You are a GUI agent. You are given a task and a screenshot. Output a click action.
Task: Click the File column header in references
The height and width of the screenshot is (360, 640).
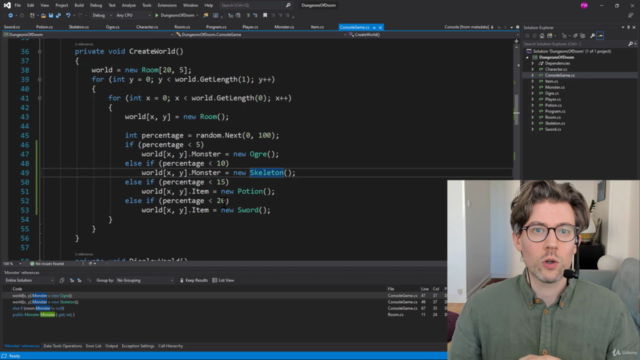391,289
